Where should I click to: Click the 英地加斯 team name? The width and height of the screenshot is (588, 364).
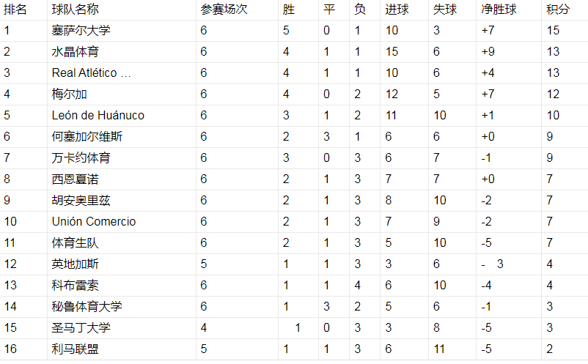(76, 264)
